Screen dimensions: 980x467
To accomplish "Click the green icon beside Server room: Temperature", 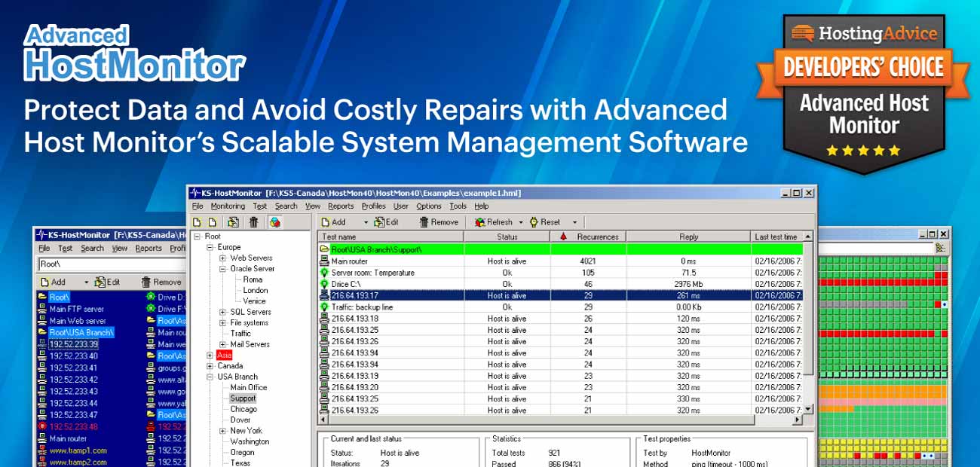I will pos(324,273).
